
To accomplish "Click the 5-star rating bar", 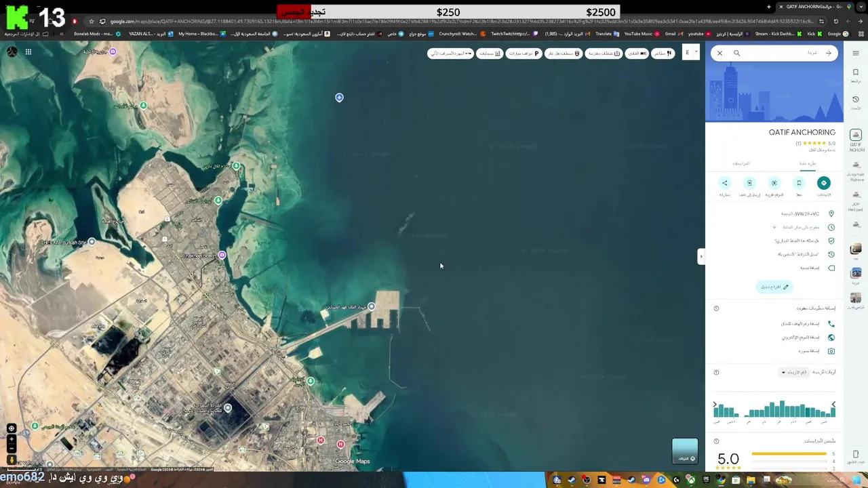I will coord(789,454).
